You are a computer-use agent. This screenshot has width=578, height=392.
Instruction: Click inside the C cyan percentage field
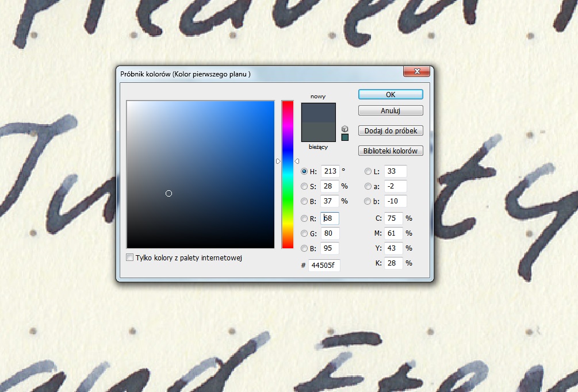(x=393, y=218)
